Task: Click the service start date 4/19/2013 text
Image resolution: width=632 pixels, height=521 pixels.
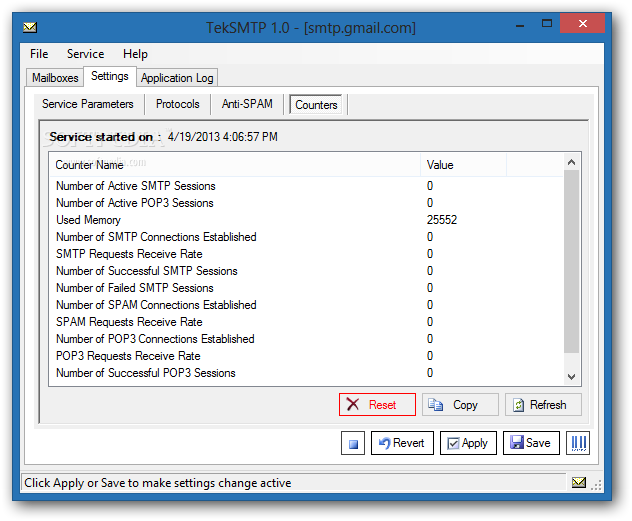Action: tap(222, 137)
